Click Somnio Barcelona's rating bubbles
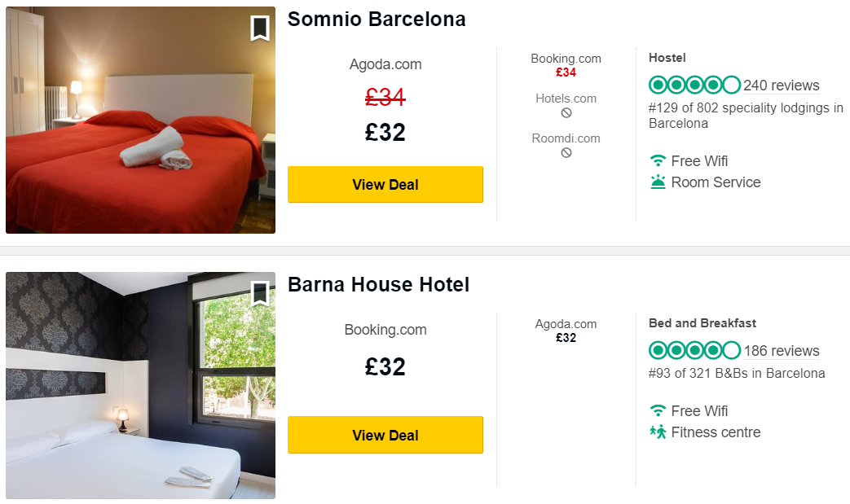Screen dimensions: 850x504 click(694, 85)
